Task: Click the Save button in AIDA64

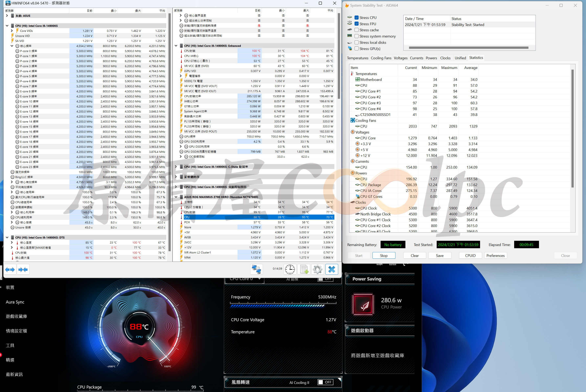Action: 439,255
